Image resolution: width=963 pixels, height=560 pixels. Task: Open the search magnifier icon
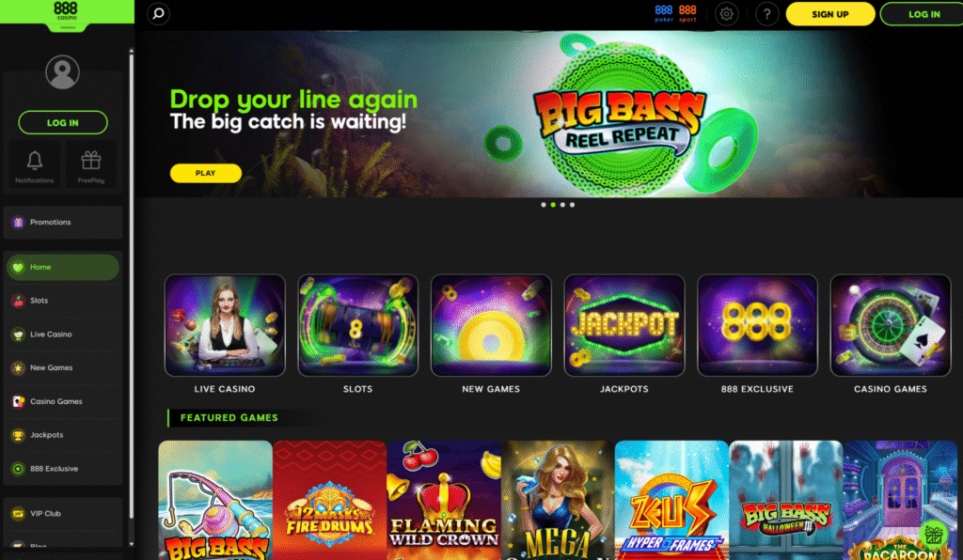tap(158, 13)
